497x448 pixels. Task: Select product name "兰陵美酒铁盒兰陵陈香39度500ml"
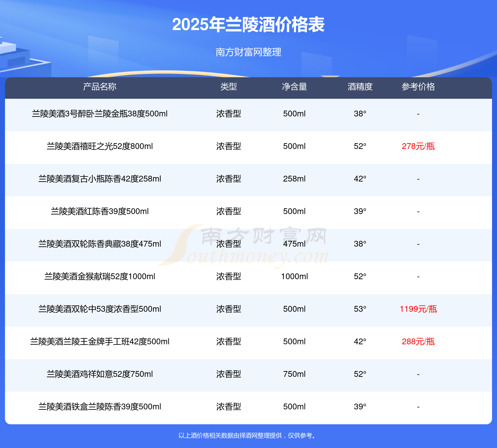[x=100, y=407]
